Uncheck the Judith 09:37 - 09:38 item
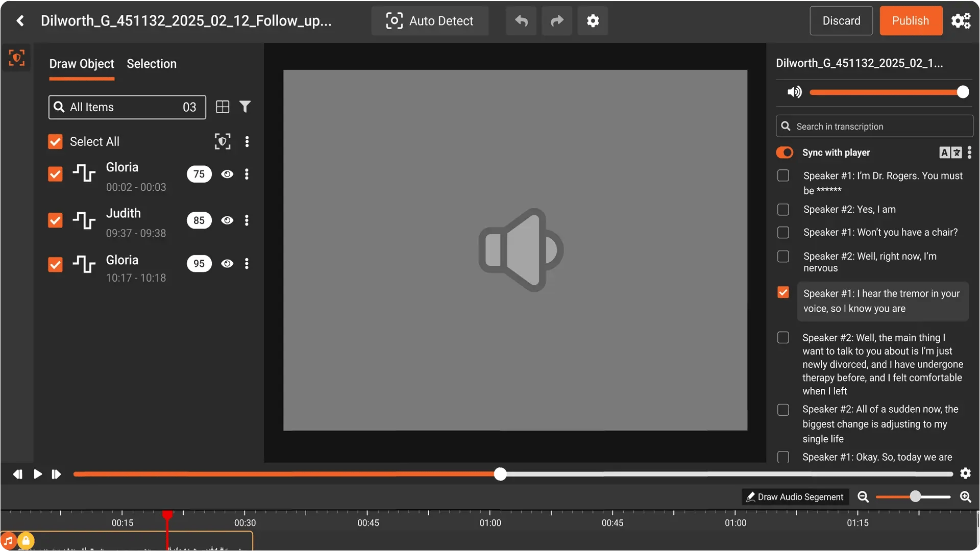Image resolution: width=980 pixels, height=551 pixels. coord(55,220)
